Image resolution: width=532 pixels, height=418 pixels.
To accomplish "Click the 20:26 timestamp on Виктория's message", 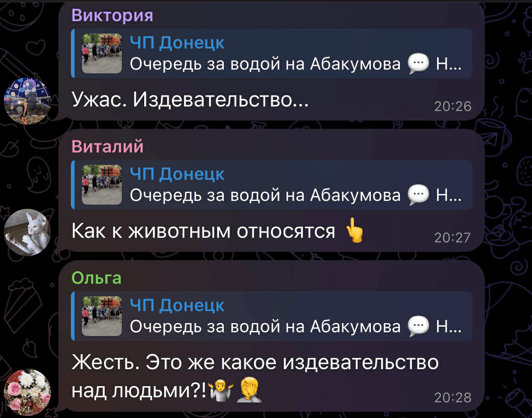I will pos(452,106).
